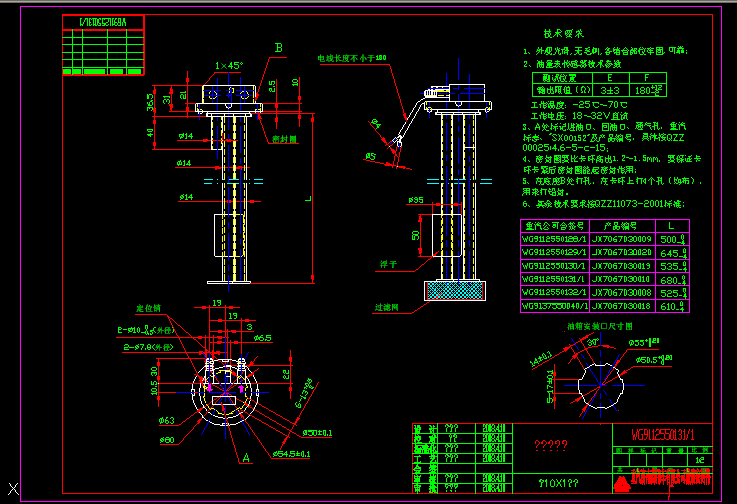Select the ø63 diameter dimension
This screenshot has width=737, height=504.
coord(167,421)
